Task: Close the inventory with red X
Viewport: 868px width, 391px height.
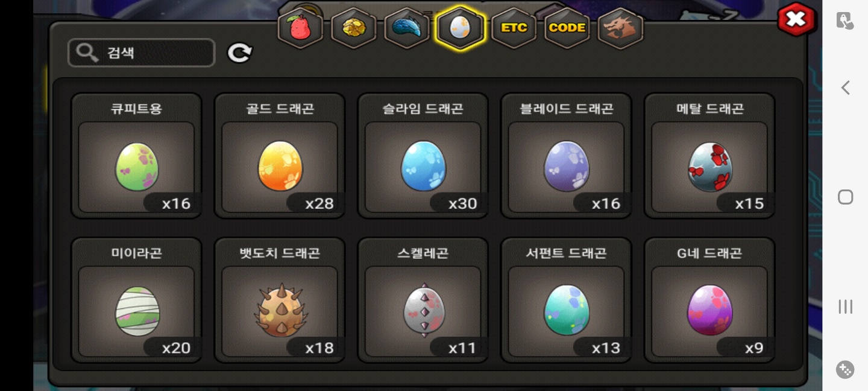Action: point(796,19)
